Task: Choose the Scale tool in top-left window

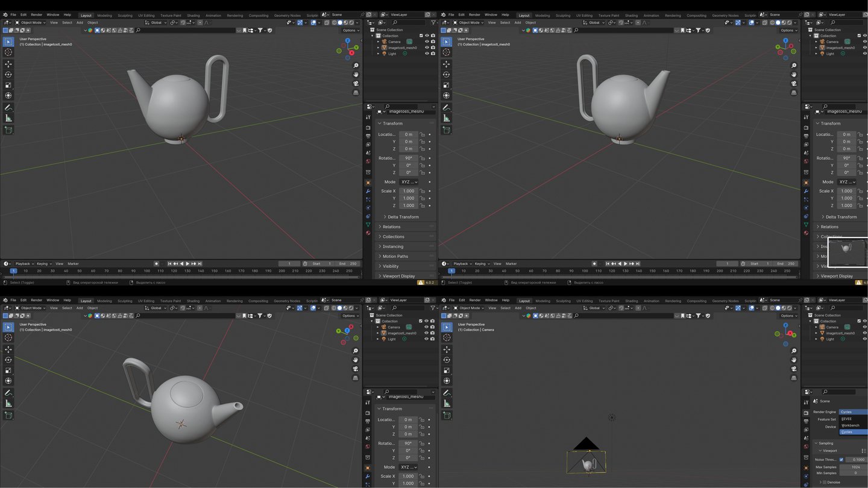Action: [8, 85]
